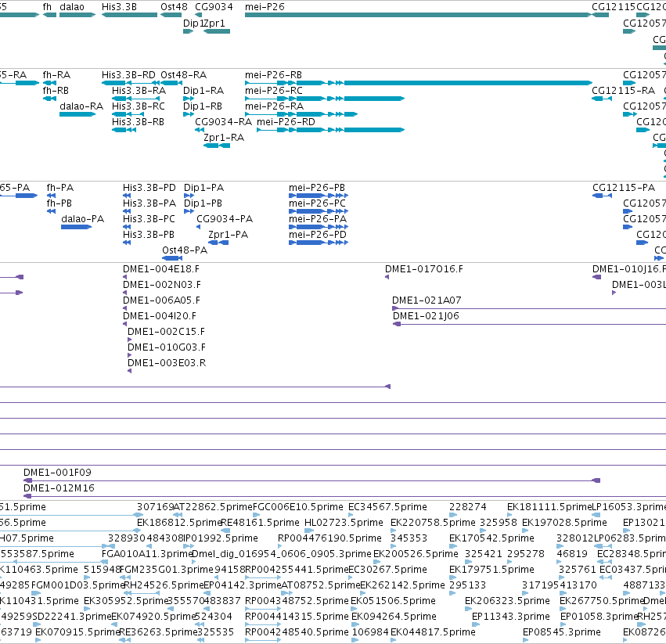The image size is (666, 644).
Task: Select the dalao-PA protein label
Action: tap(83, 219)
